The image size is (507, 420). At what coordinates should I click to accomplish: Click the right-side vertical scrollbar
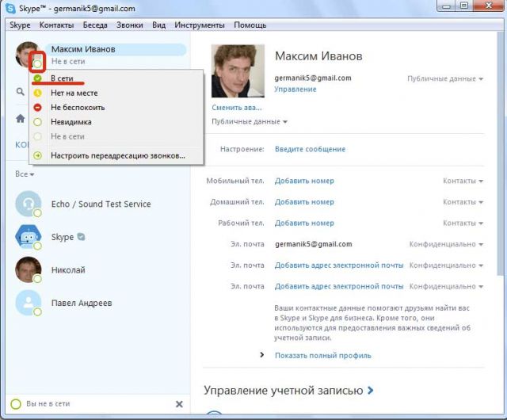(499, 155)
